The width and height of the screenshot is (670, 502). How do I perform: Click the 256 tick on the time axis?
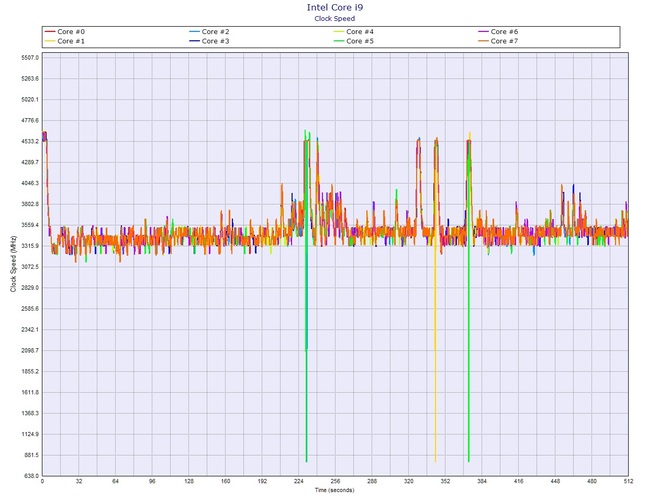pyautogui.click(x=334, y=483)
